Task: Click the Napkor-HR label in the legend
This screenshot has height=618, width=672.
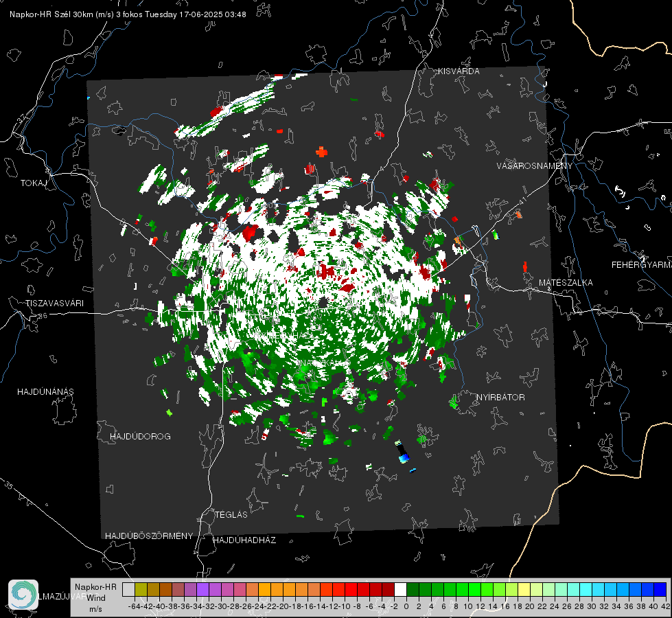Action: 95,587
